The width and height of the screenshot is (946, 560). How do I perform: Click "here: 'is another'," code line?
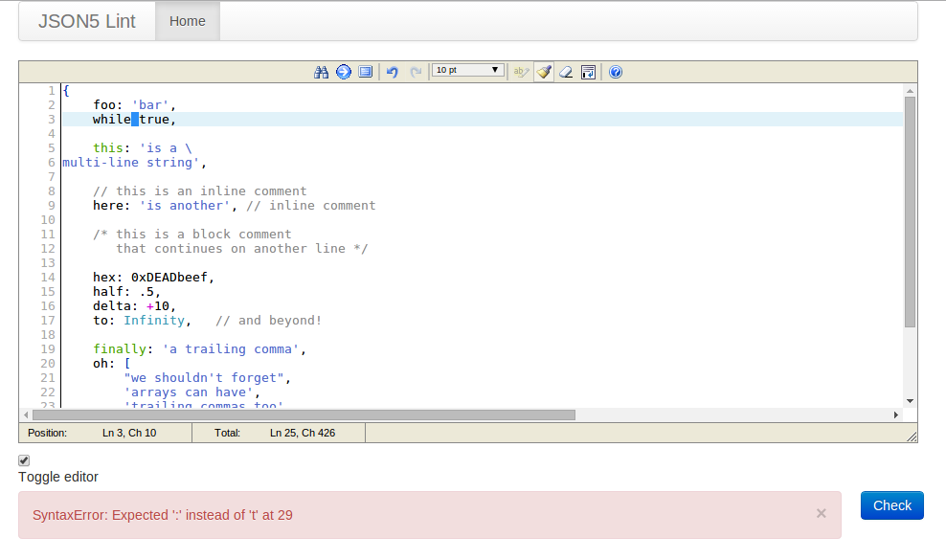165,206
